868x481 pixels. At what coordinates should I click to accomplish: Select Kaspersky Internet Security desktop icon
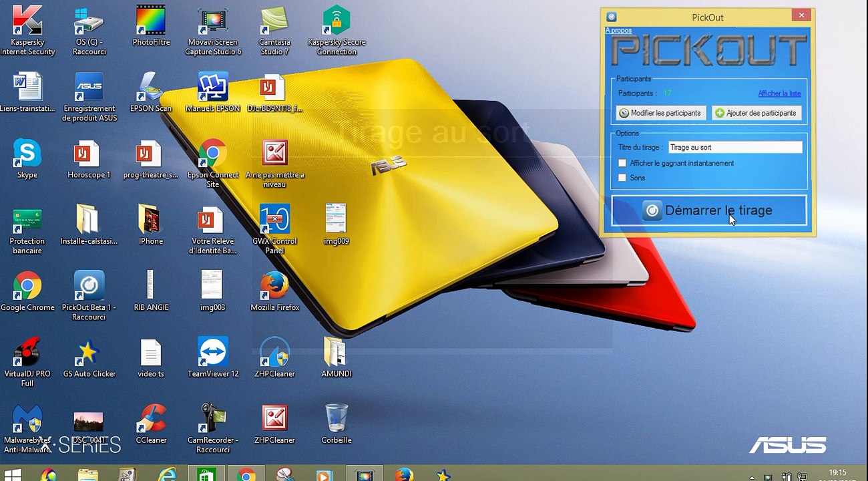pyautogui.click(x=27, y=31)
